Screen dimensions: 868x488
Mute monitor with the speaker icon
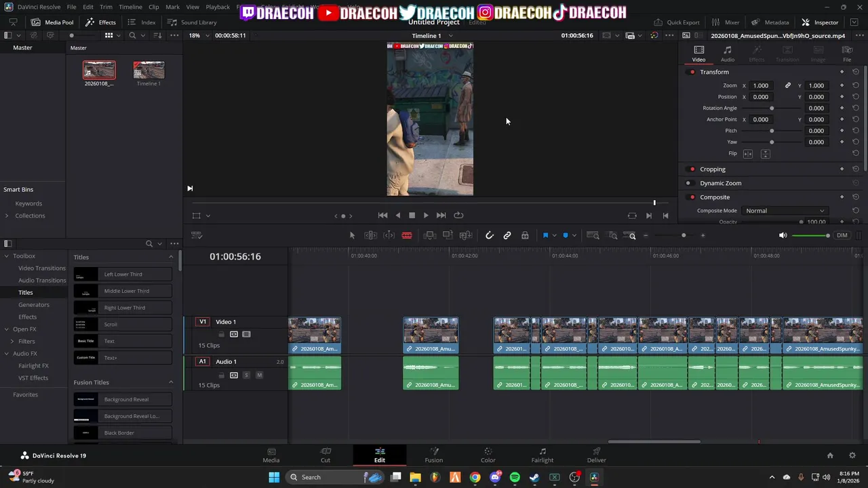point(783,235)
